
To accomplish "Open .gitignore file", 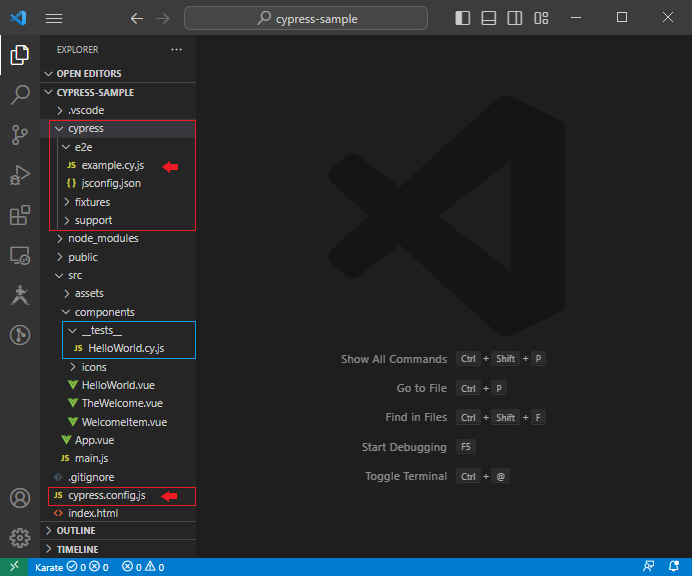I will (118, 477).
